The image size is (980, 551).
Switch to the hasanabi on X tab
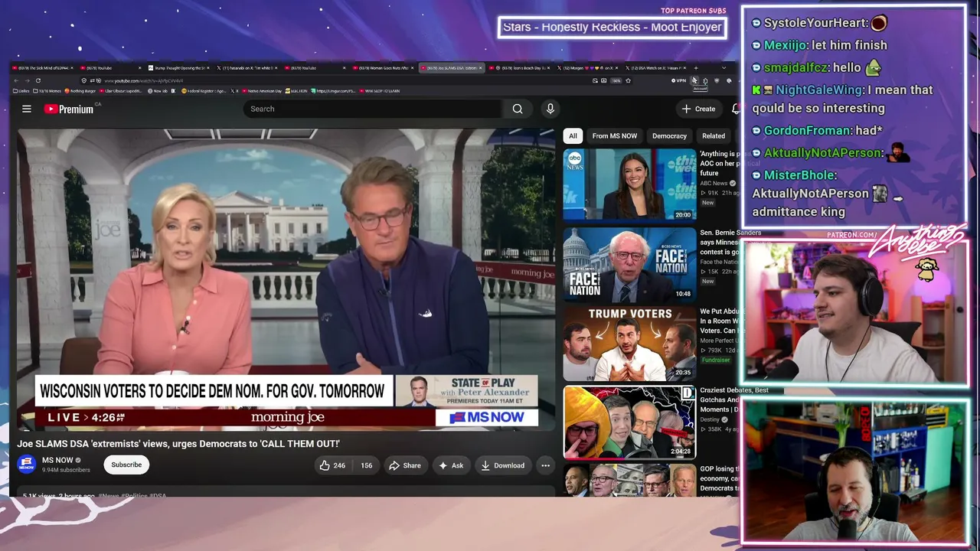(x=247, y=68)
